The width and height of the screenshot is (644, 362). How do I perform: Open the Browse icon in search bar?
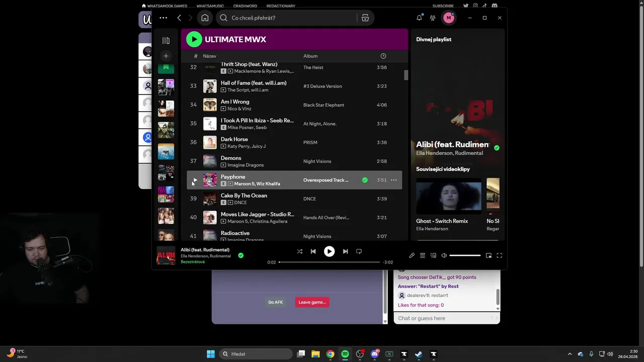click(x=365, y=18)
